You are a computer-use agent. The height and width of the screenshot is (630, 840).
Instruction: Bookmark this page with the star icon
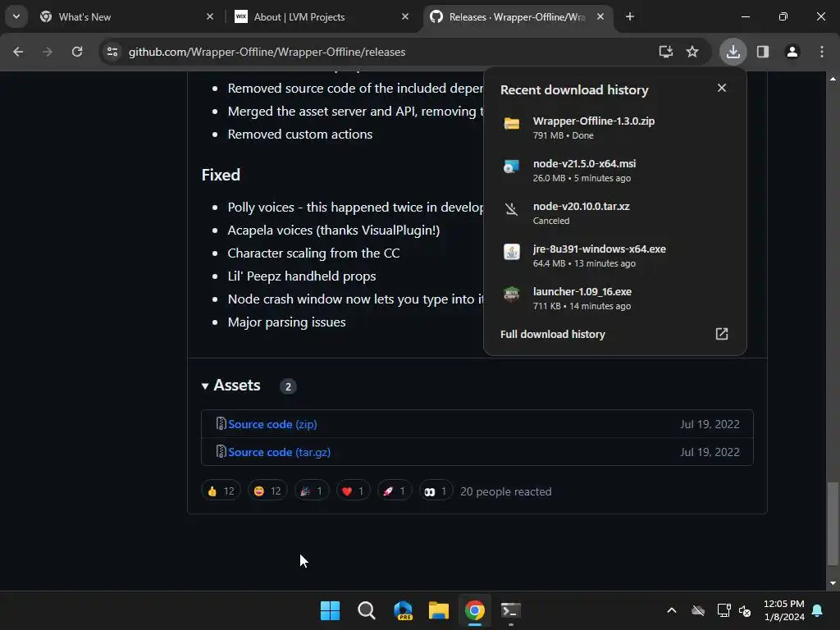coord(692,52)
